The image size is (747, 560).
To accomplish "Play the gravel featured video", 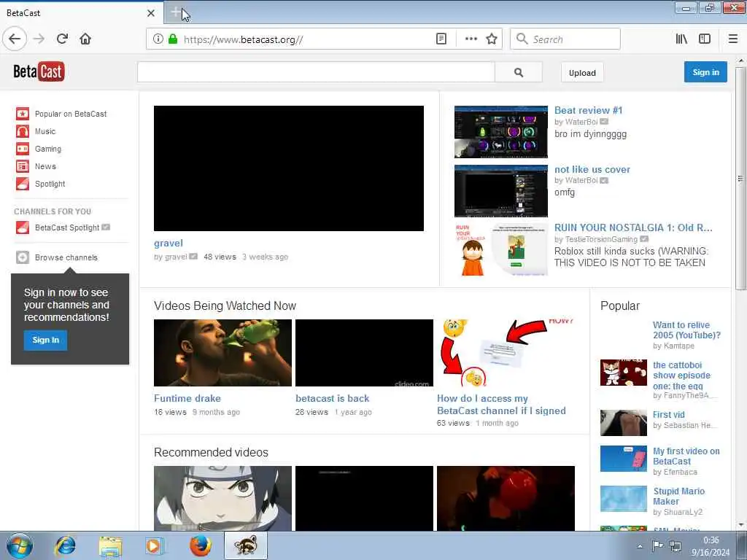I will [x=289, y=168].
